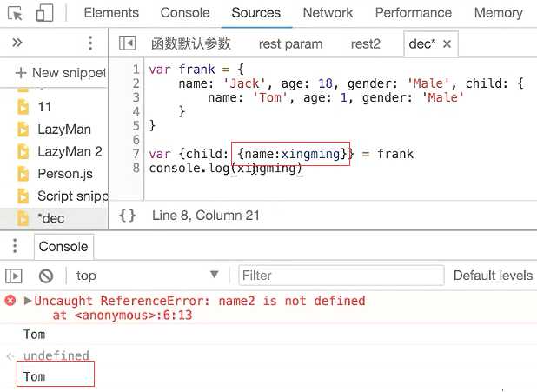Switch to the 函数默认参数 snippet tab
The width and height of the screenshot is (537, 392).
click(191, 43)
